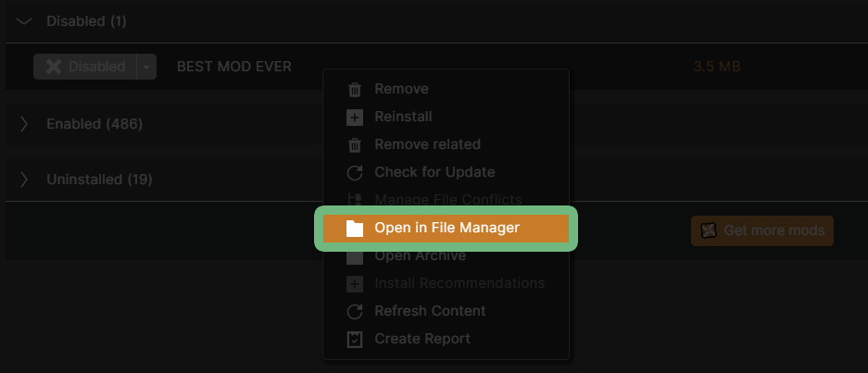Click the plus icon beside Reinstall
The width and height of the screenshot is (868, 373).
tap(354, 118)
